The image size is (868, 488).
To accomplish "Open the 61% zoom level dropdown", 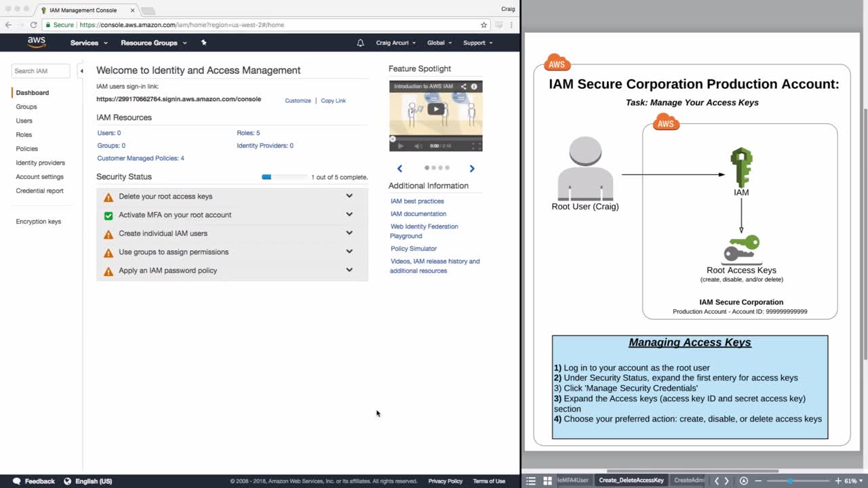I will (853, 481).
